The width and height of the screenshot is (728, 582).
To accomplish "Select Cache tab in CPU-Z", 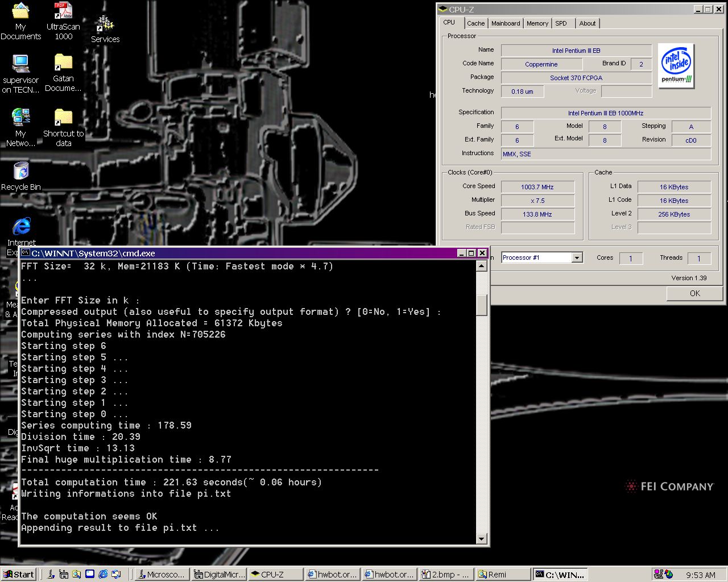I will (476, 23).
